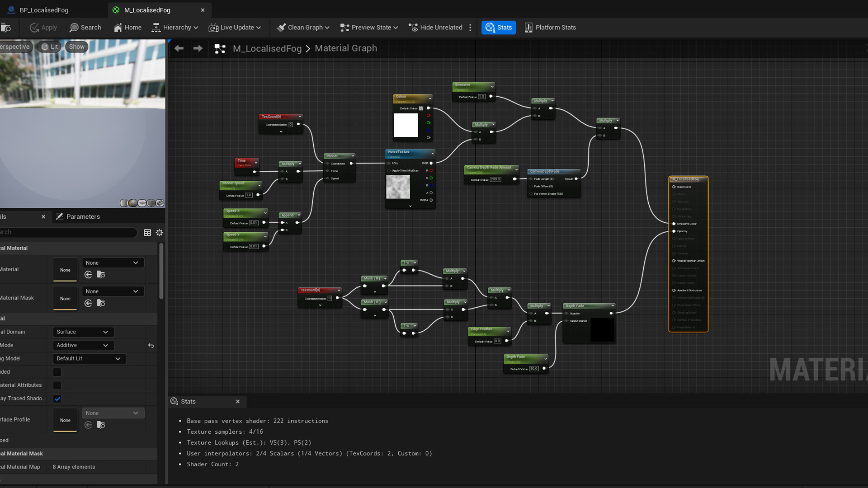The height and width of the screenshot is (488, 868).
Task: Toggle Live Update icon
Action: 213,27
